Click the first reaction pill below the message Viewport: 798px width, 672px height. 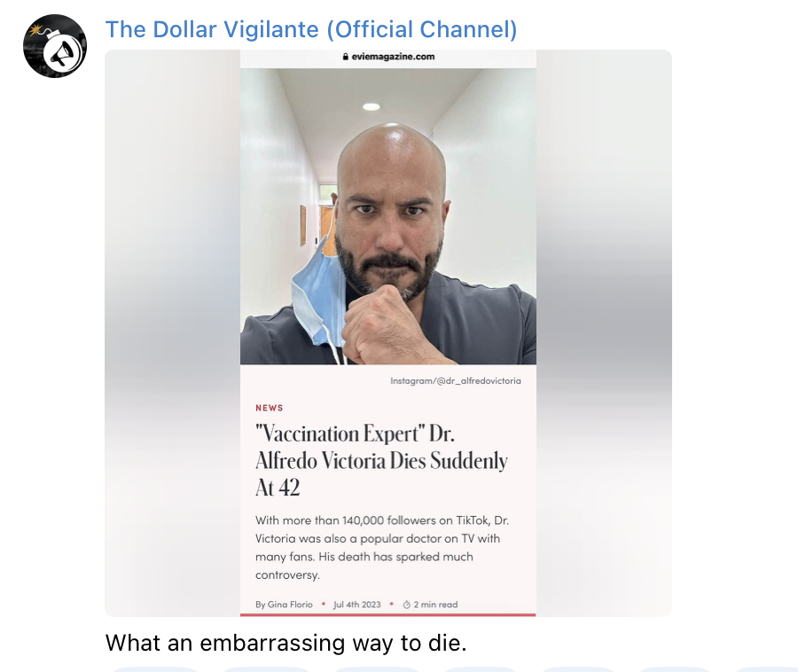(153, 669)
